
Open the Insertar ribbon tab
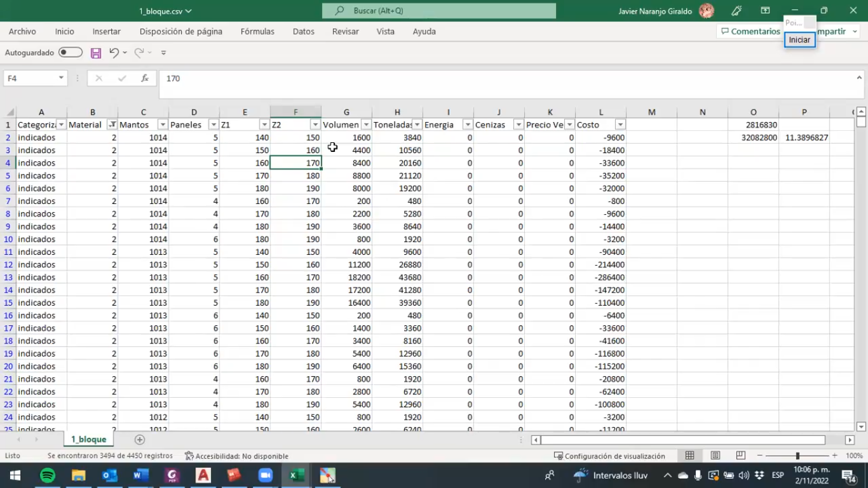(x=106, y=31)
